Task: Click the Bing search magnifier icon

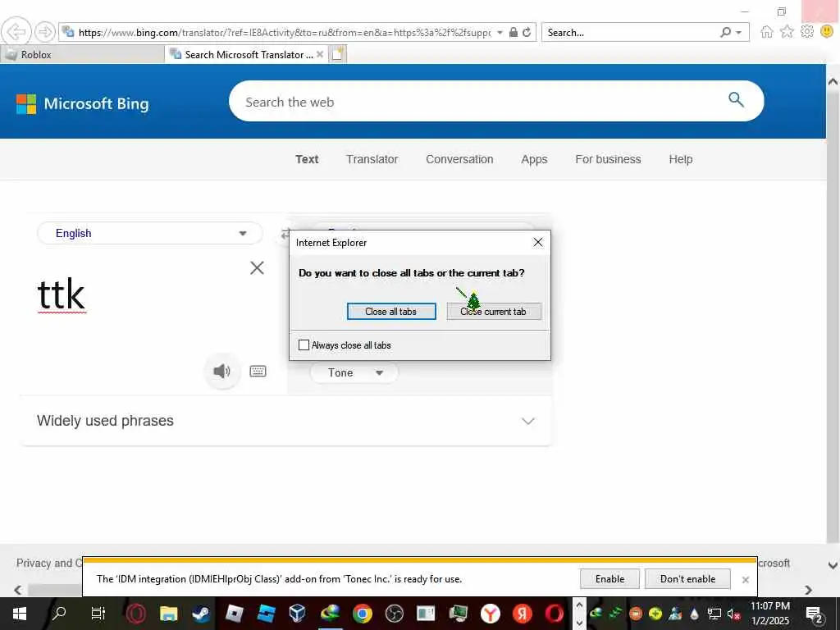Action: pyautogui.click(x=736, y=99)
